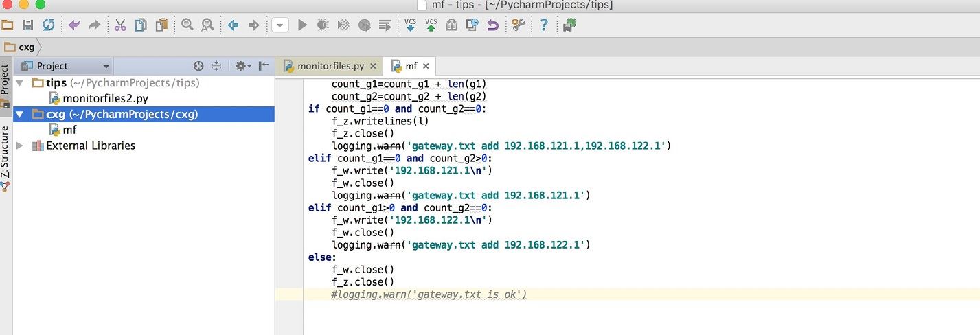Screen dimensions: 980x335
Task: Click the Debug bug icon
Action: click(323, 25)
